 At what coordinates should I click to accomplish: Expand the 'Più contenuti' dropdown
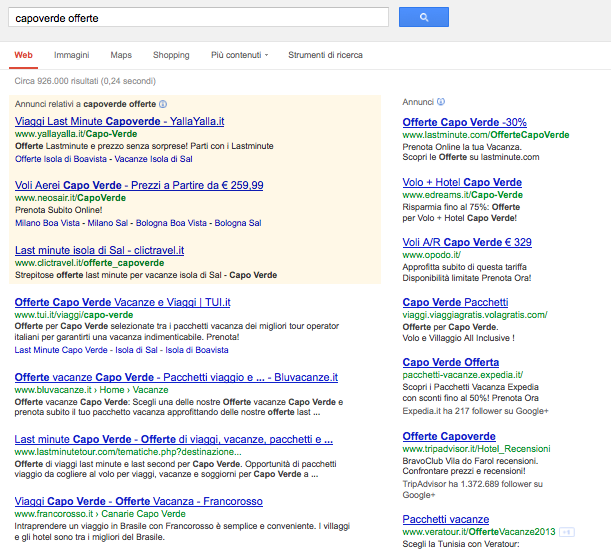click(x=239, y=55)
